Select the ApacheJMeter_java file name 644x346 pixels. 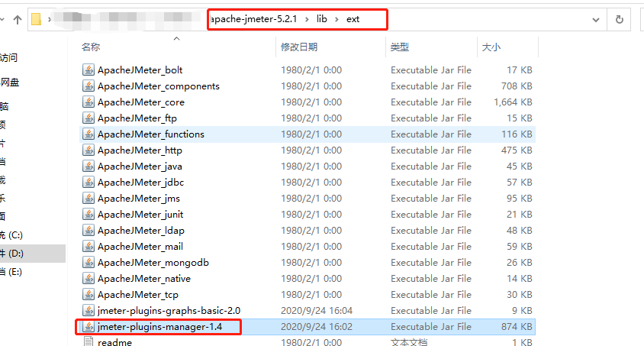point(140,166)
